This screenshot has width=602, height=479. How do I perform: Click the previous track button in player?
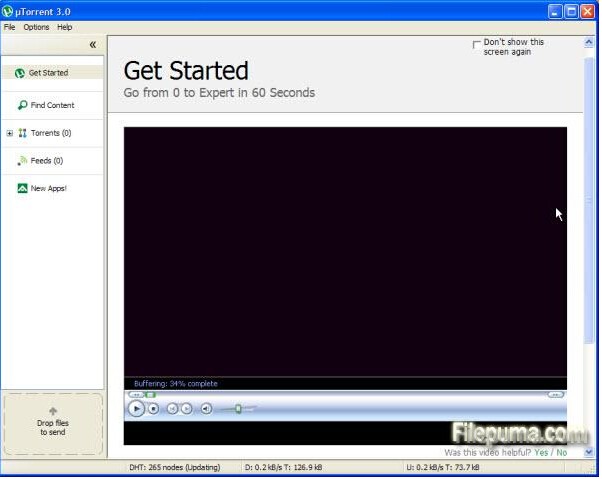coord(172,408)
